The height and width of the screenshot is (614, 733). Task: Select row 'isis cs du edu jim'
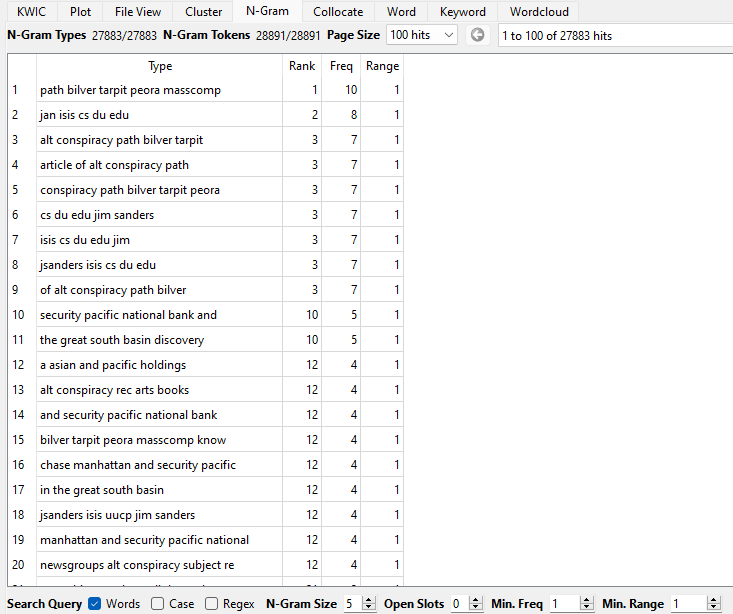[x=205, y=240]
